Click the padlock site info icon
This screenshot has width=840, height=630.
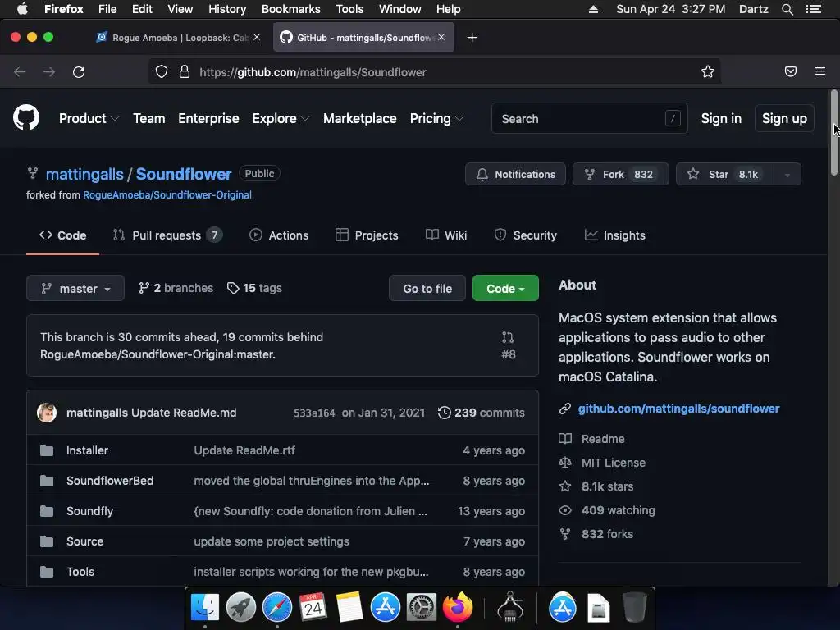pos(185,72)
